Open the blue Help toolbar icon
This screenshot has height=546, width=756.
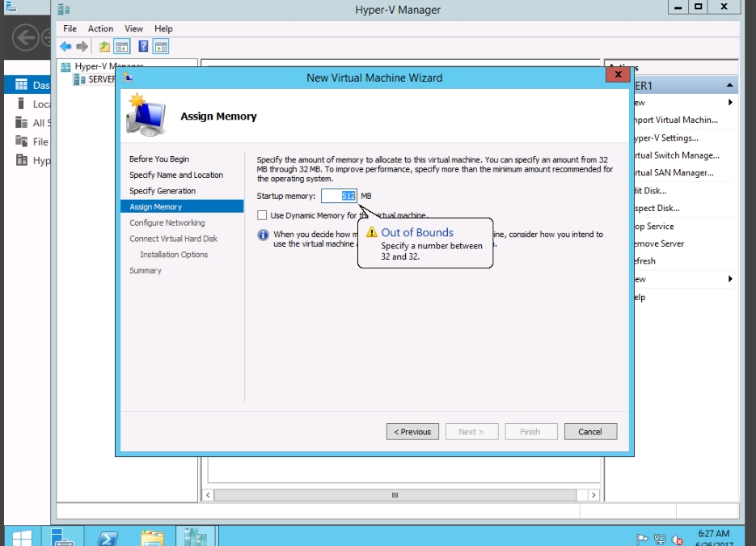click(143, 46)
